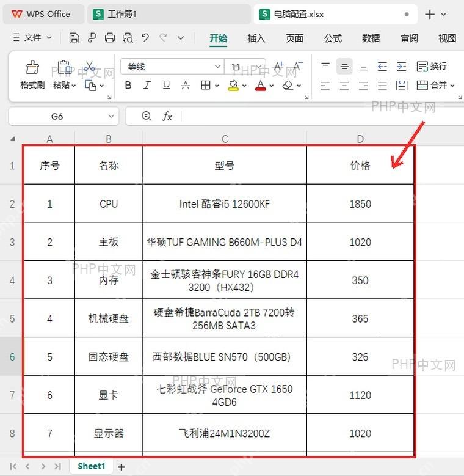Click the Save icon in quick toolbar
The image size is (464, 476).
click(74, 38)
